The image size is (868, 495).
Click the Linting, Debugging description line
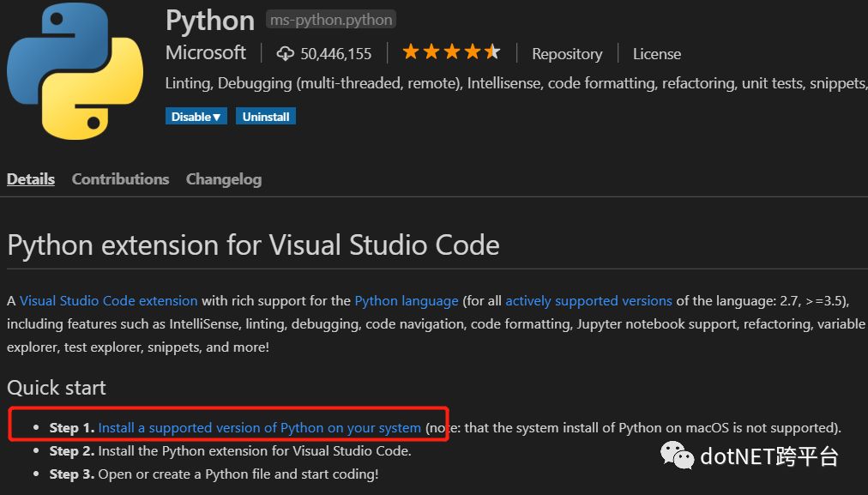click(x=516, y=83)
